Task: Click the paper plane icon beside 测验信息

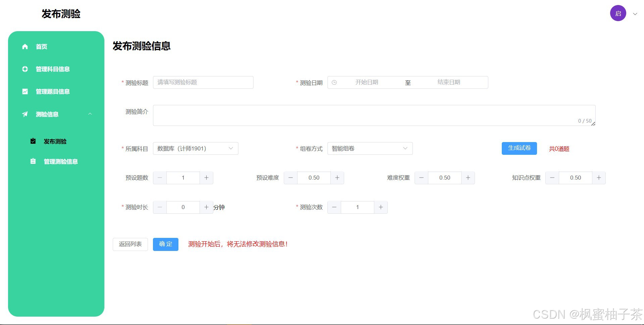Action: (25, 114)
